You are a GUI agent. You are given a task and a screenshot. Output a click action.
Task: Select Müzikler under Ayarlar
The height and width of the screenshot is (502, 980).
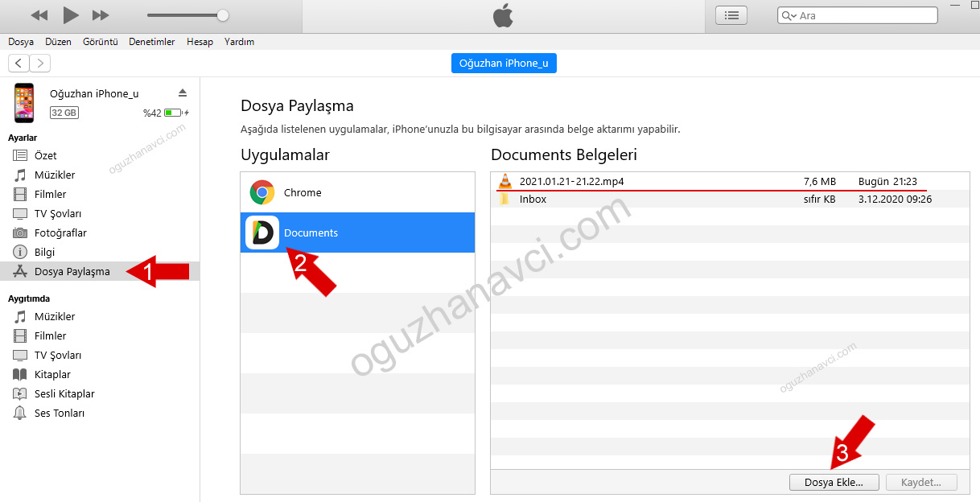coord(100,175)
